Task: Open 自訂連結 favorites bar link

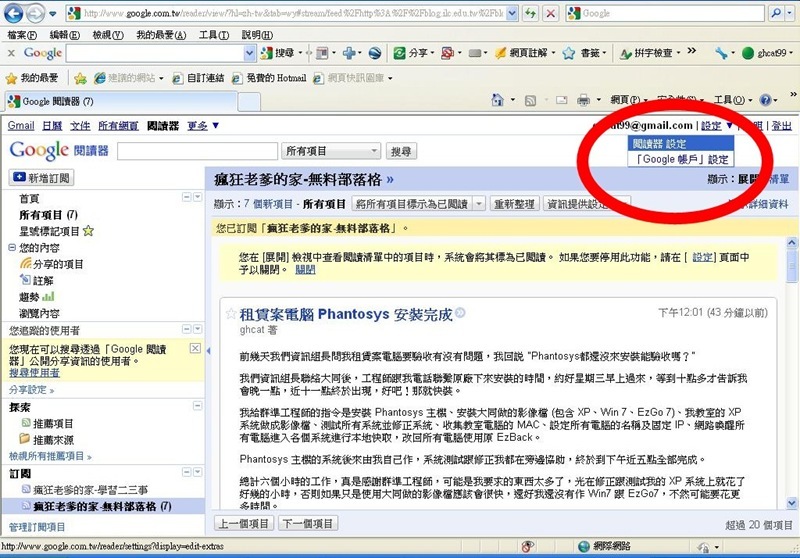Action: pos(198,78)
